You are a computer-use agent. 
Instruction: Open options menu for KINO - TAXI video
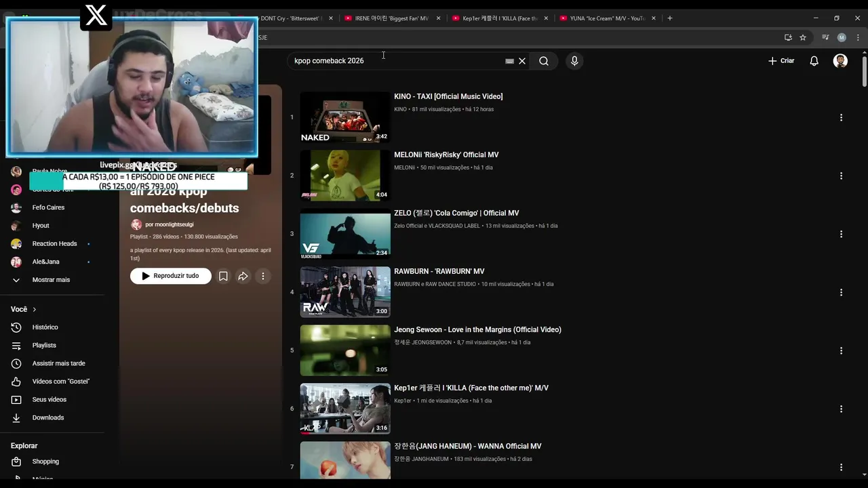841,117
